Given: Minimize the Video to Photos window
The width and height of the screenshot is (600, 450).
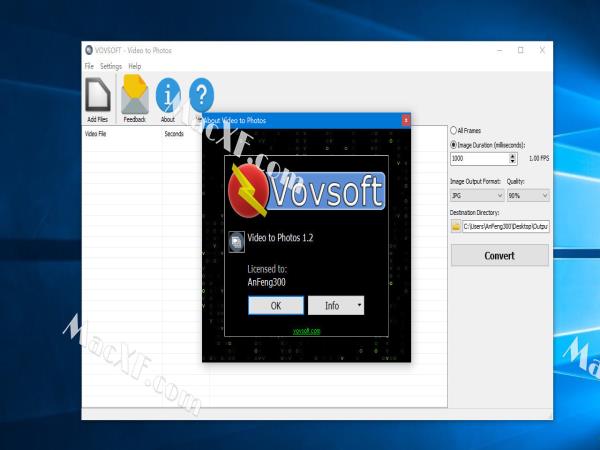Looking at the screenshot, I should 500,50.
